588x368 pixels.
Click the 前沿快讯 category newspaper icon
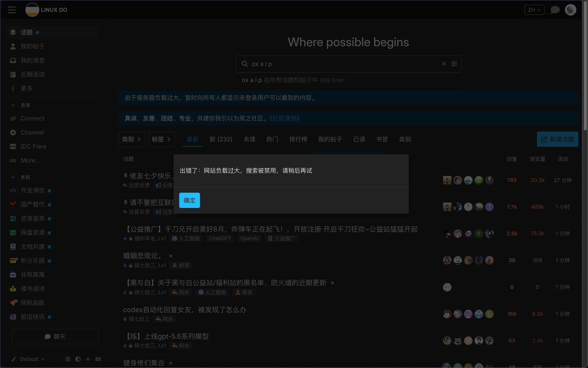pyautogui.click(x=13, y=317)
